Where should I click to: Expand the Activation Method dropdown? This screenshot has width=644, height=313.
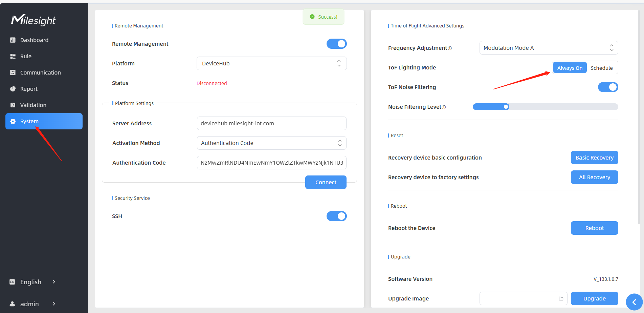[x=271, y=143]
